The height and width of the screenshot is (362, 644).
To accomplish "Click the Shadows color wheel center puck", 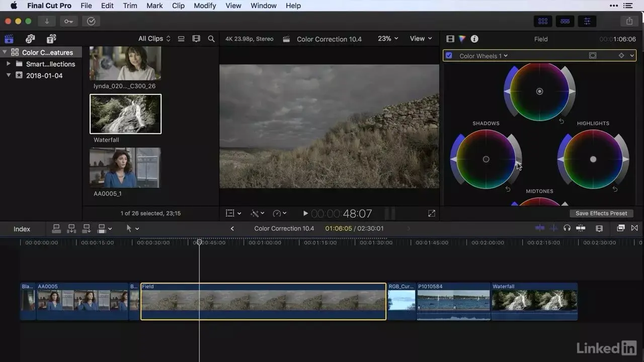I will click(486, 159).
